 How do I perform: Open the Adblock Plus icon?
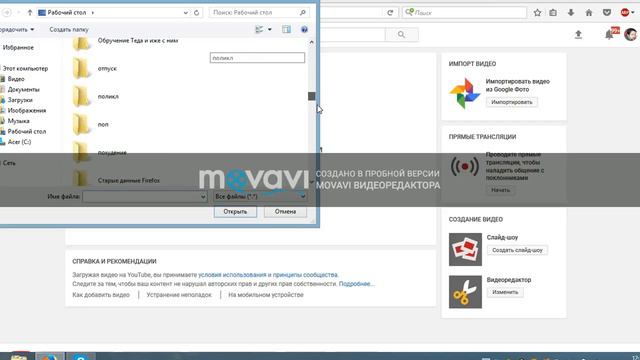pos(625,13)
